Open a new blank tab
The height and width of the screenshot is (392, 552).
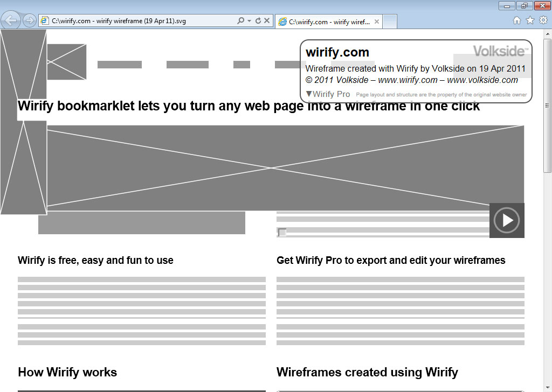coord(390,22)
